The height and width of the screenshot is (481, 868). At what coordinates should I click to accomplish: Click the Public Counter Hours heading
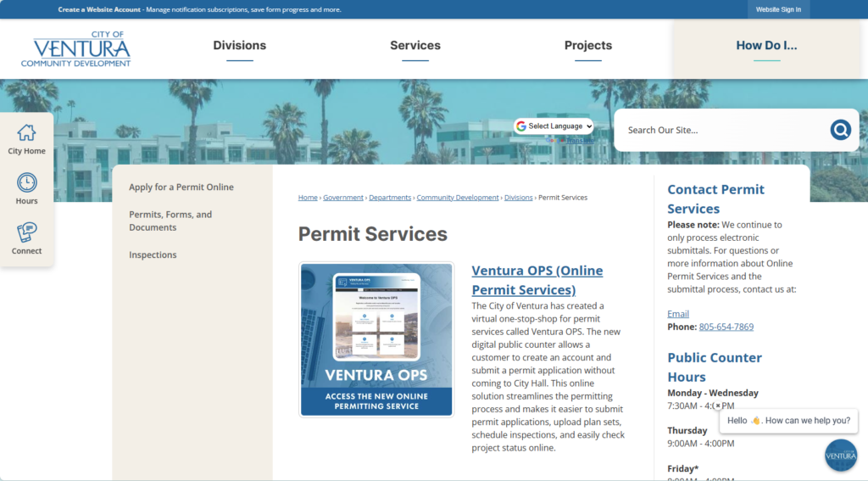[x=714, y=366]
